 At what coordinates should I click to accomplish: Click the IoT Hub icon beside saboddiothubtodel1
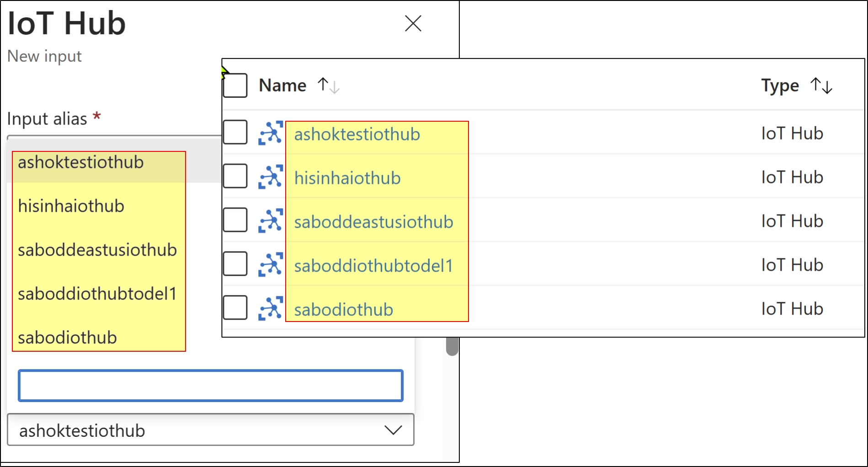(271, 265)
